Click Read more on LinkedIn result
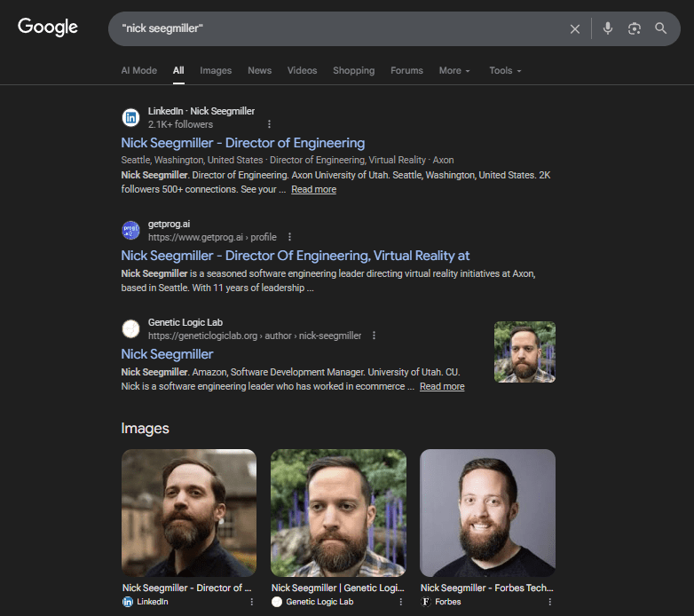 coord(314,189)
